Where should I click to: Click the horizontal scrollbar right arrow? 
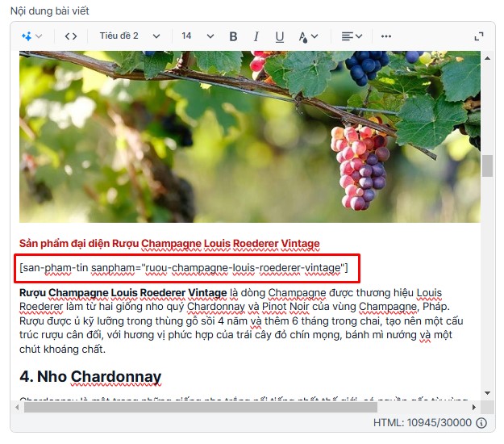[474, 407]
